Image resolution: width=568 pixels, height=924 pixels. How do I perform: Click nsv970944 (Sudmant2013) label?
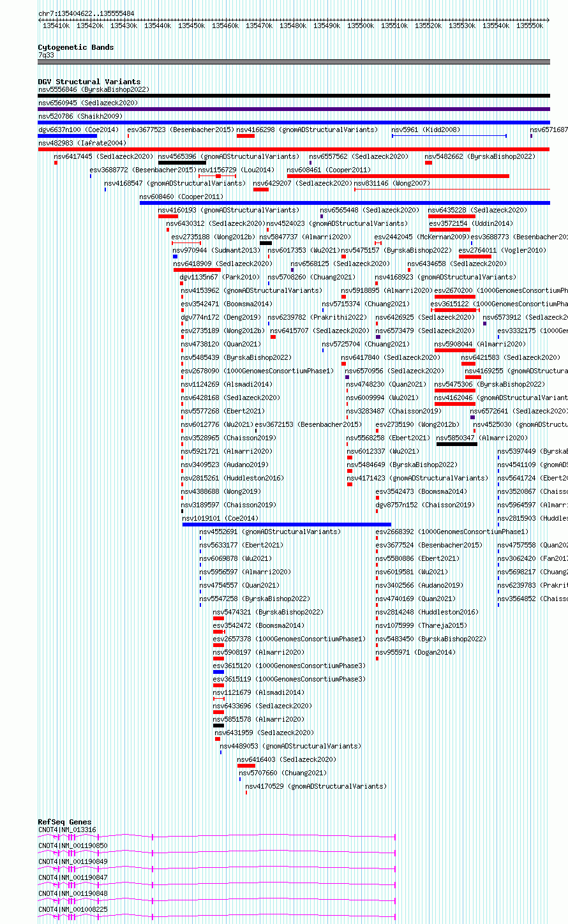(216, 250)
